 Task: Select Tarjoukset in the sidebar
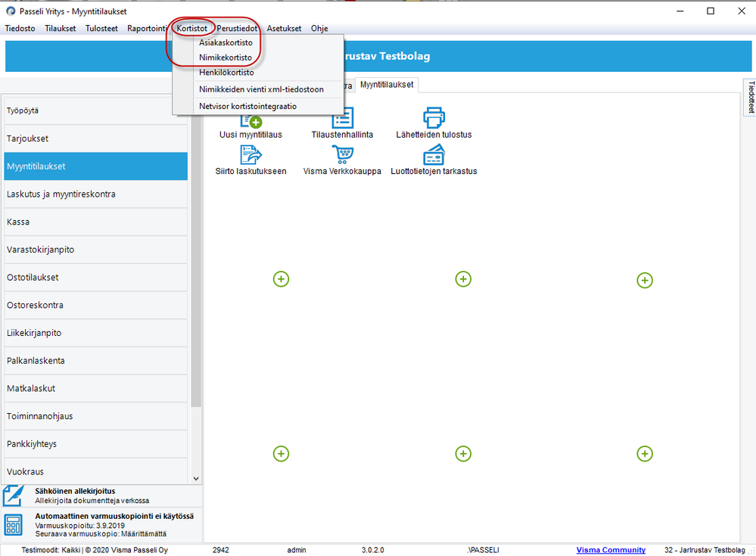pyautogui.click(x=95, y=138)
